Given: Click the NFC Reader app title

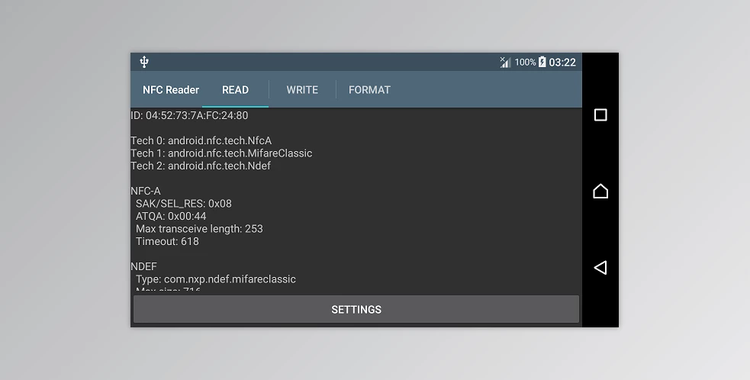Looking at the screenshot, I should coord(171,90).
